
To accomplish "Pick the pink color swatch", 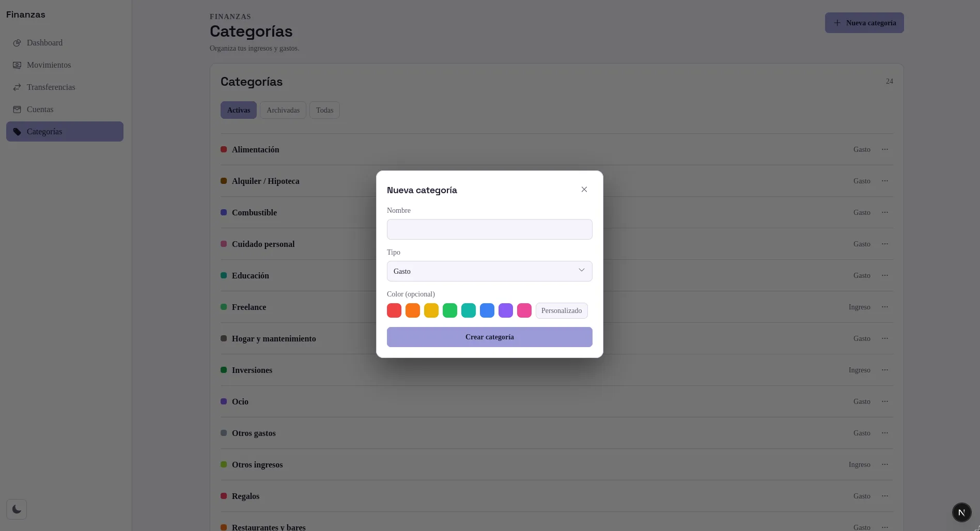I will pyautogui.click(x=524, y=310).
